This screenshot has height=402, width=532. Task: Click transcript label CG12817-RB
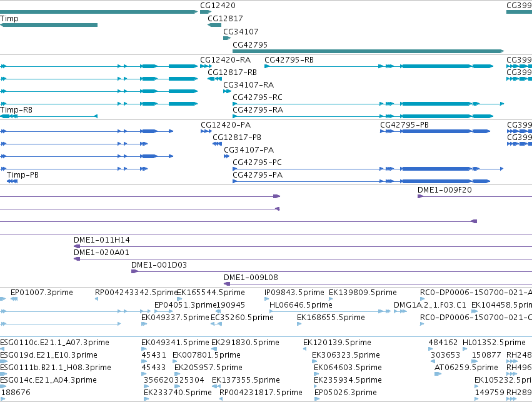coord(232,73)
